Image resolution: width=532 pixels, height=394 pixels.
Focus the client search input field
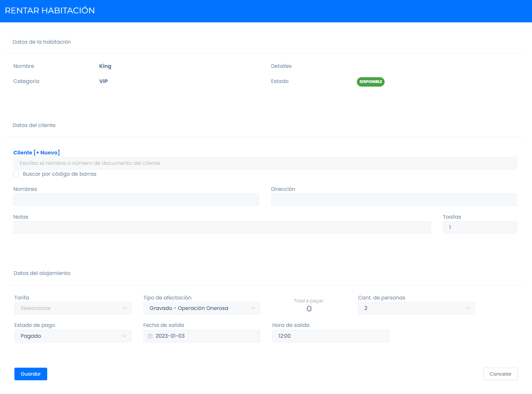[x=265, y=163]
